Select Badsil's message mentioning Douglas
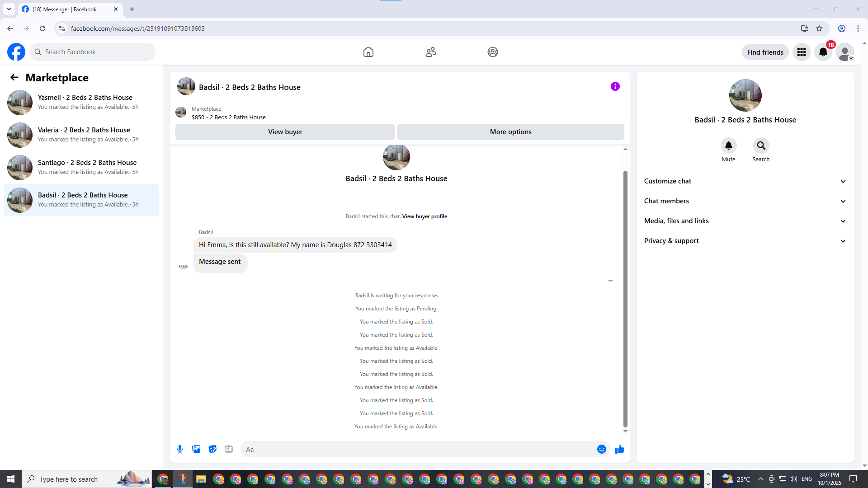This screenshot has width=868, height=488. point(295,245)
